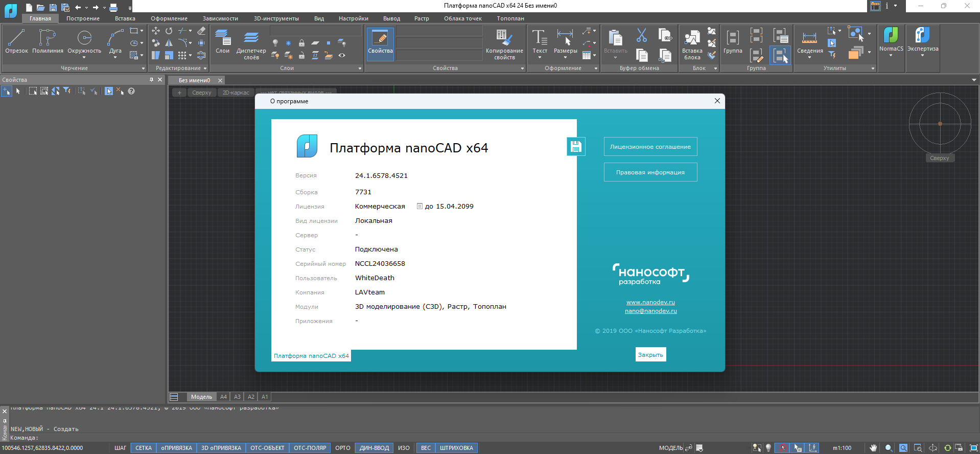Click the Лицензионное соглашение button

point(650,147)
